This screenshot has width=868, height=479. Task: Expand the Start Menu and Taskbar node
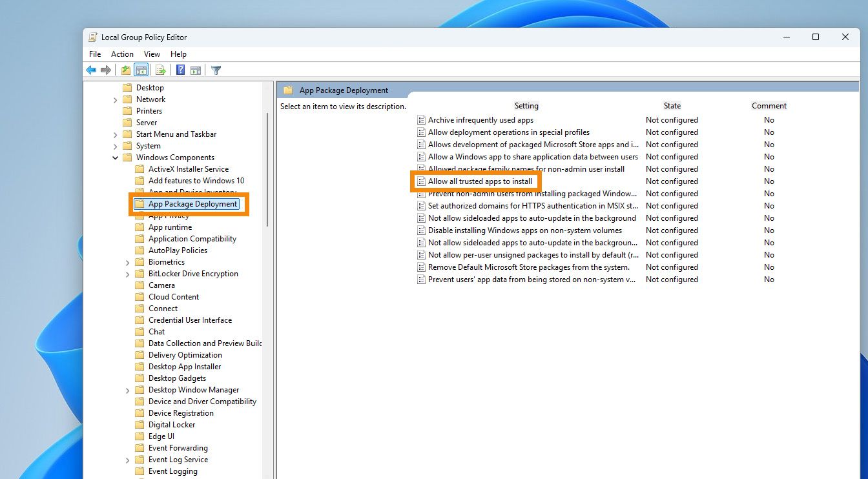tap(115, 134)
